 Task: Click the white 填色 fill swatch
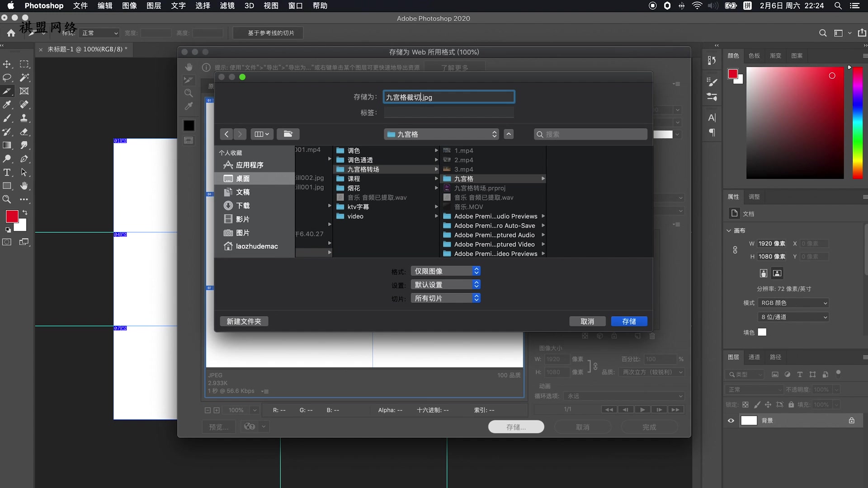762,333
